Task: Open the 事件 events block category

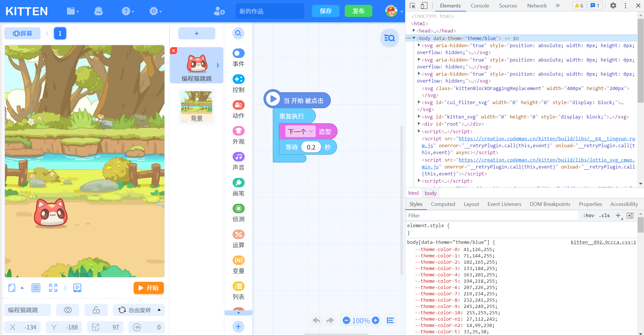Action: 238,58
